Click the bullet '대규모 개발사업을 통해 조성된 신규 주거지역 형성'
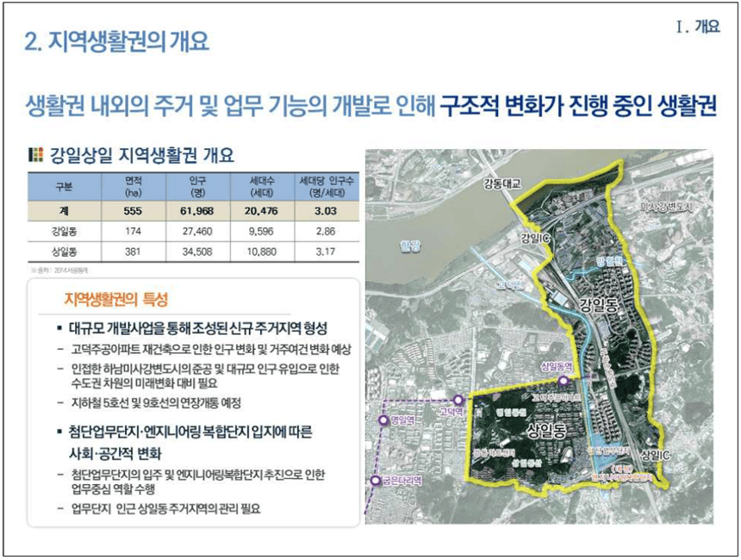The image size is (741, 560). coord(198,328)
